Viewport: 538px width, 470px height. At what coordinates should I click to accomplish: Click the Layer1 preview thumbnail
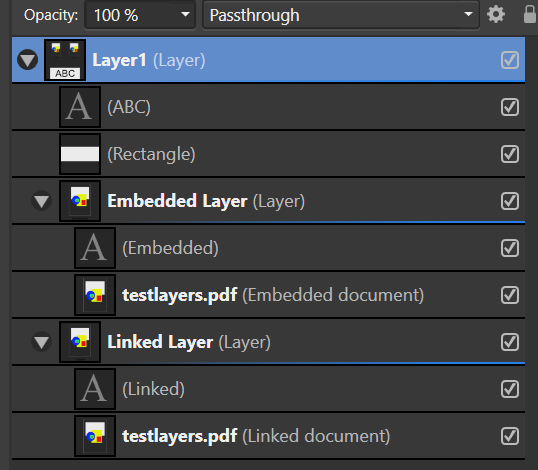tap(65, 60)
